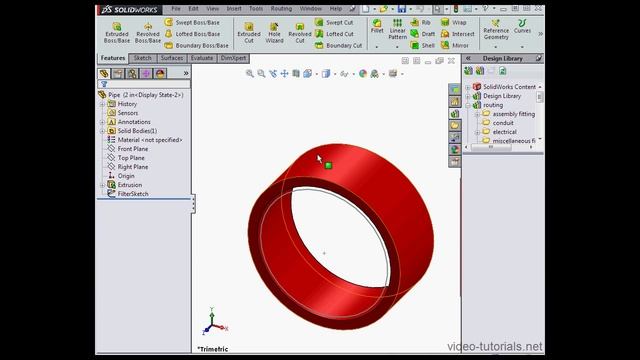Switch to the Surfaces tab
This screenshot has width=640, height=360.
[x=171, y=58]
